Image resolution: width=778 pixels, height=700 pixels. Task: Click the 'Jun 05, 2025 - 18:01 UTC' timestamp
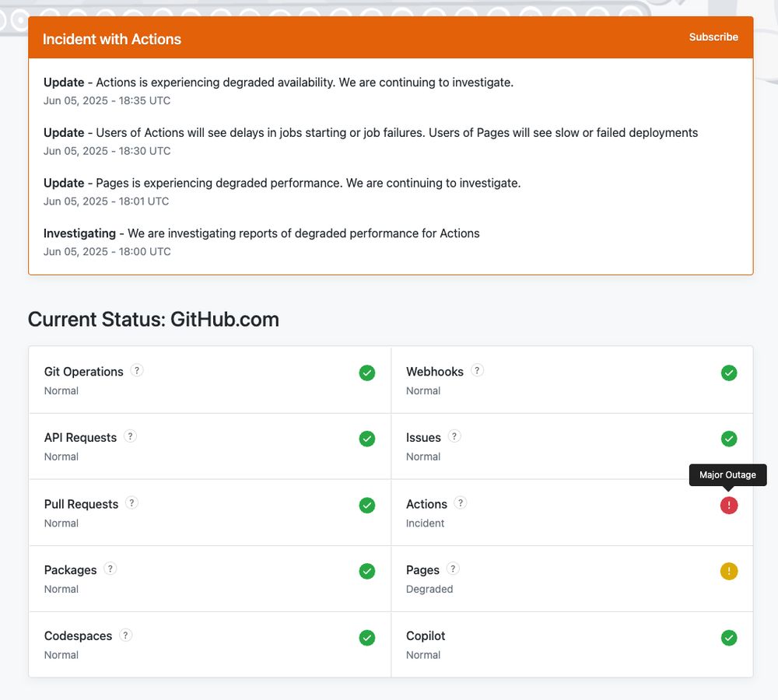click(106, 201)
